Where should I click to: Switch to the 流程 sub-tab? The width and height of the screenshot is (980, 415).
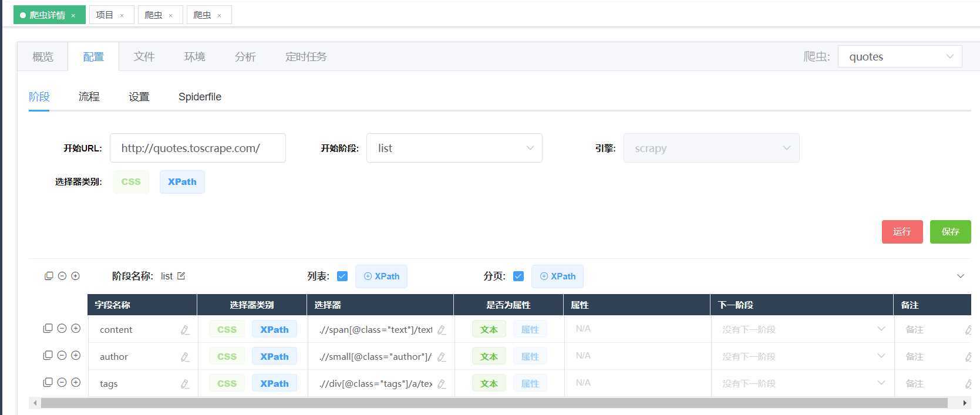point(89,96)
